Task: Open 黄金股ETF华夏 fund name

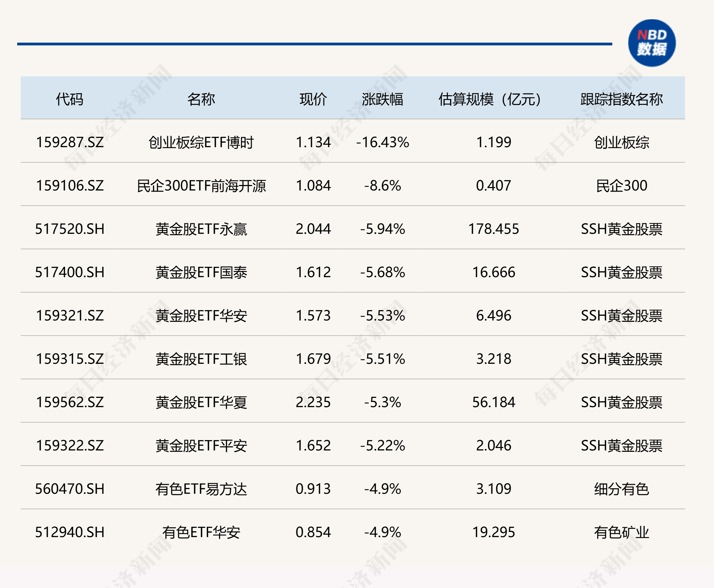Action: point(201,402)
